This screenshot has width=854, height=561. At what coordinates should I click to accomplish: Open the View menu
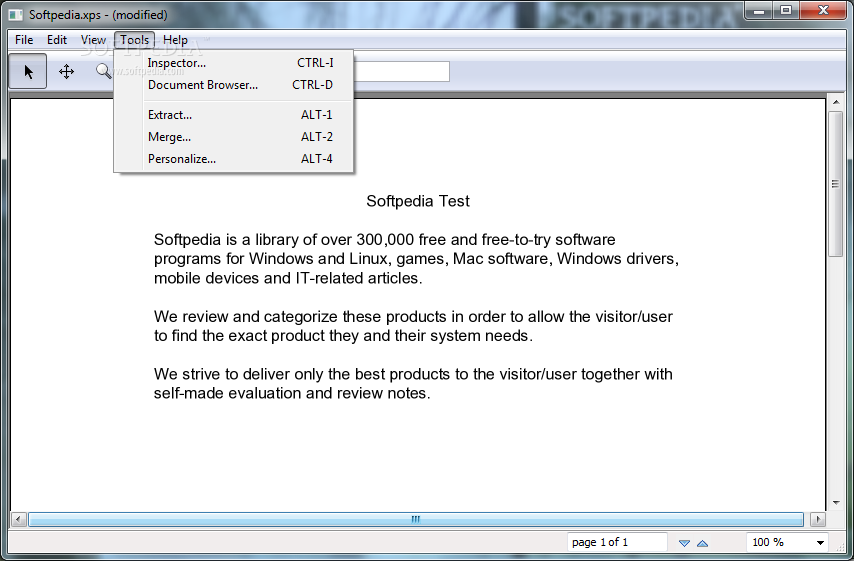click(x=93, y=40)
